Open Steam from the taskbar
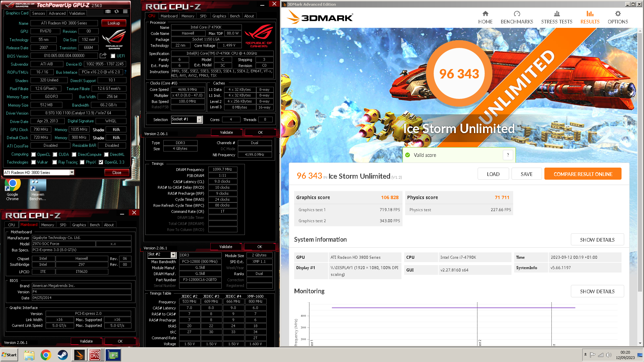The image size is (644, 362). [63, 355]
